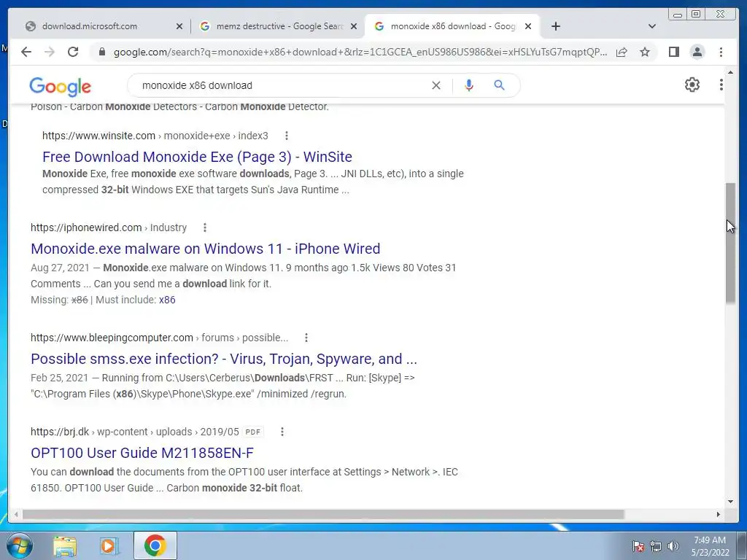Click the scrollbar down arrow
Screen dimensions: 747x560
730,501
